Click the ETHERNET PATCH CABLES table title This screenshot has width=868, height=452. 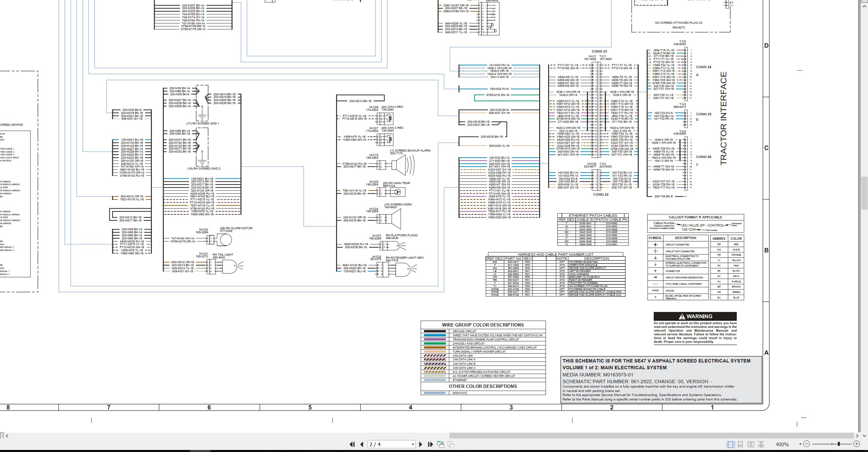pos(593,215)
